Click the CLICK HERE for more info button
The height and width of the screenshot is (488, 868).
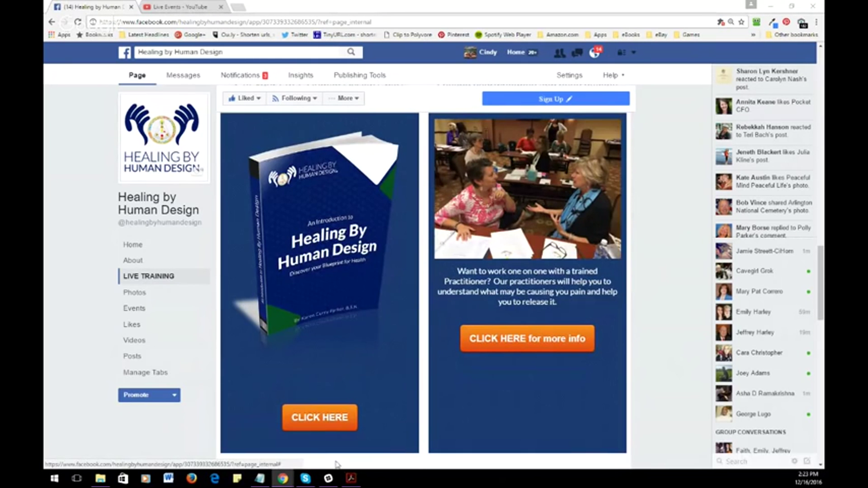pos(527,338)
